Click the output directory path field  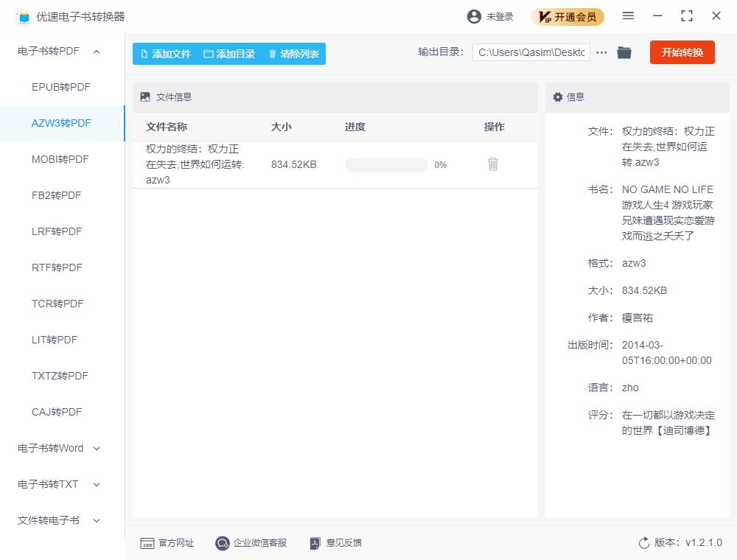[531, 52]
